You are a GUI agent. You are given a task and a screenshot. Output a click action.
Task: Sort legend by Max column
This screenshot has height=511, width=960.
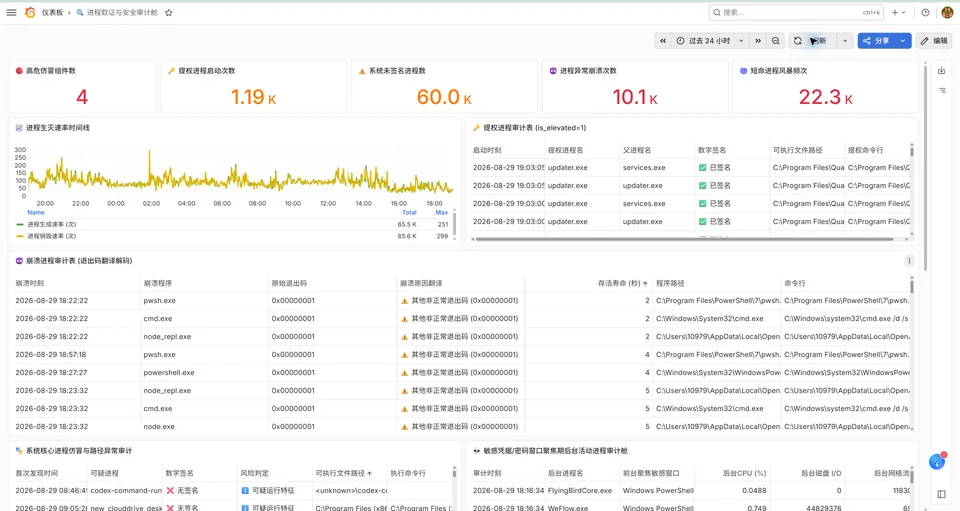pos(441,212)
